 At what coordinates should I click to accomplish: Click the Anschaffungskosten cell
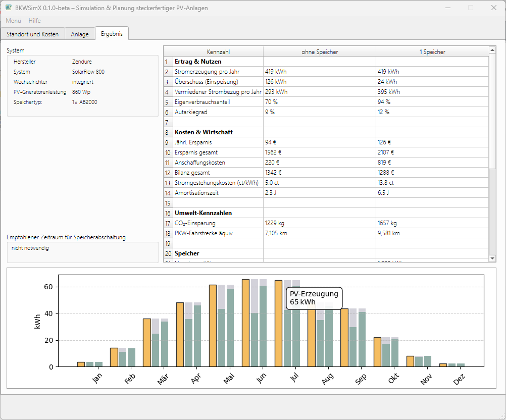218,163
